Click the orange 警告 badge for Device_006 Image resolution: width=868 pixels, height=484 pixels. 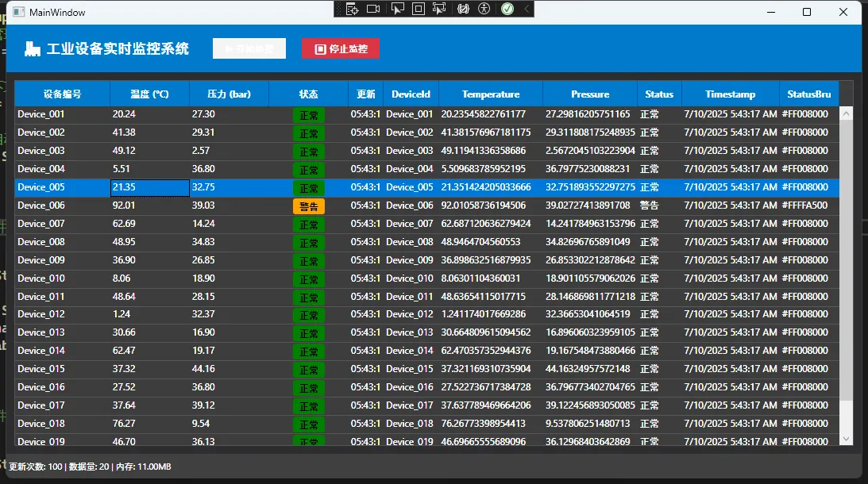click(x=308, y=206)
